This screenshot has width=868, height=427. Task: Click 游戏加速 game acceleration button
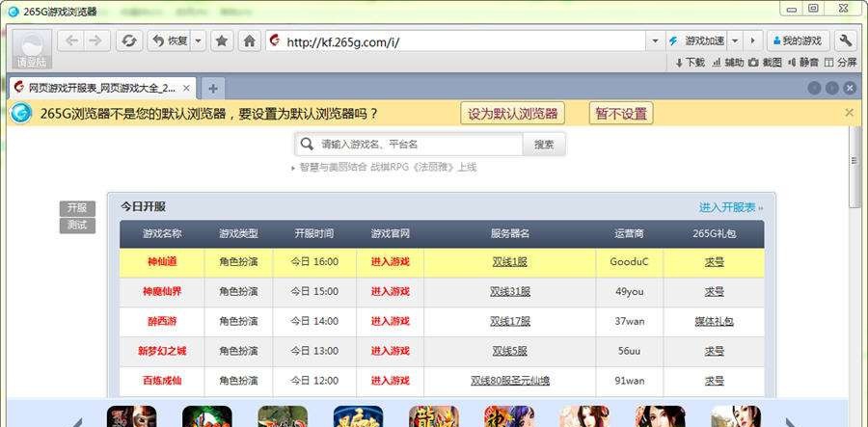[697, 40]
